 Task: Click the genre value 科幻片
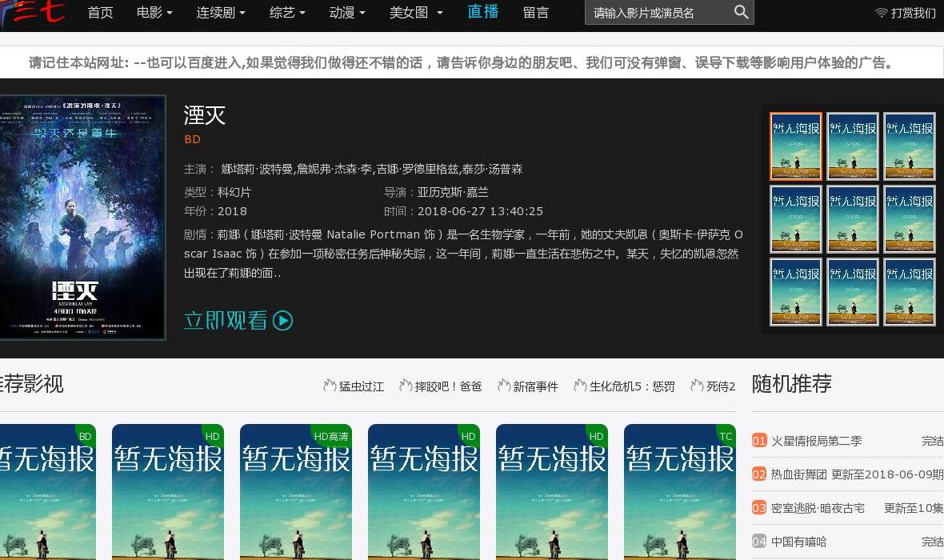(234, 192)
